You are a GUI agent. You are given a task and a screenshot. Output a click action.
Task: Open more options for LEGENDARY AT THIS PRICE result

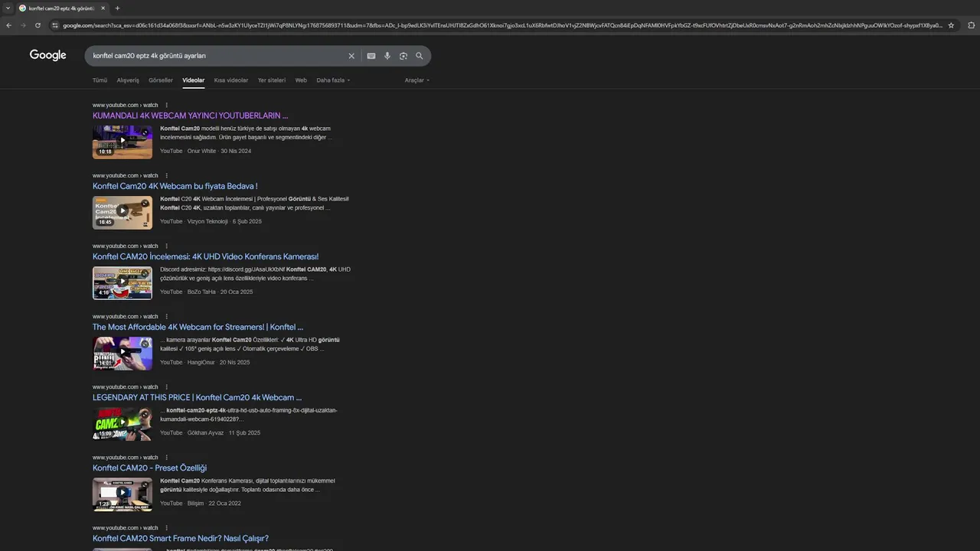166,386
